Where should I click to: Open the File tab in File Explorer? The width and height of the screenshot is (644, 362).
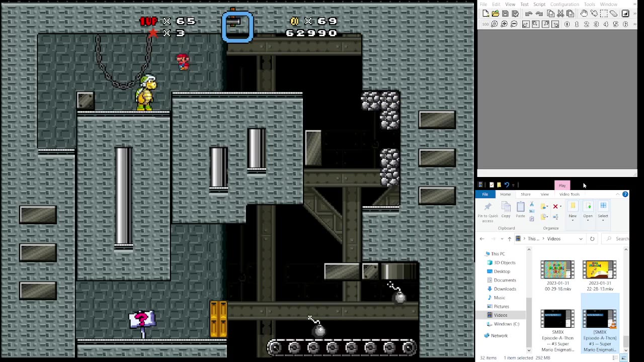(x=485, y=194)
